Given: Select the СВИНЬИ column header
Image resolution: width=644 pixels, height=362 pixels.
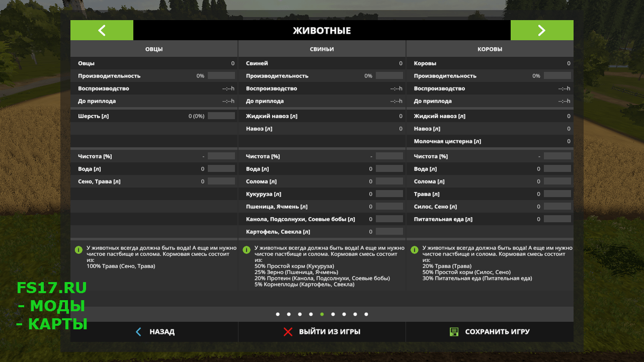Looking at the screenshot, I should (322, 49).
